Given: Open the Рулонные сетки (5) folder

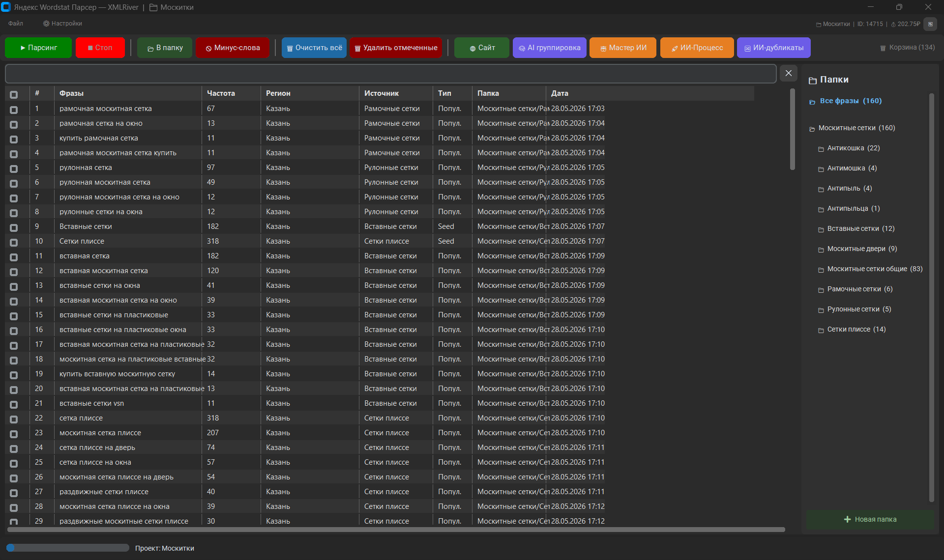Looking at the screenshot, I should pyautogui.click(x=859, y=309).
